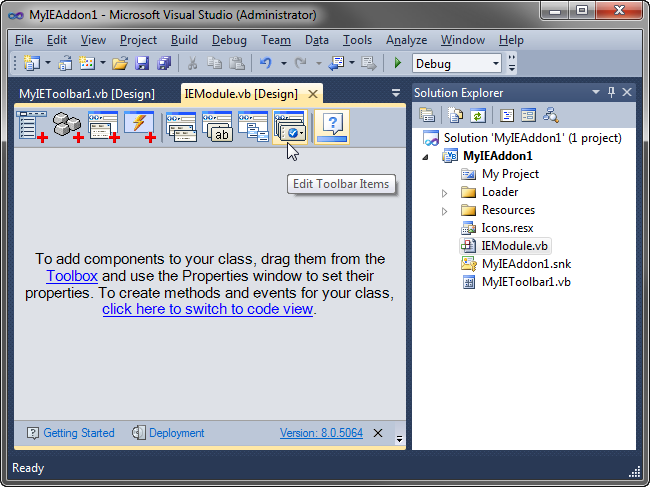Click the Navigate Backward icon

[336, 63]
